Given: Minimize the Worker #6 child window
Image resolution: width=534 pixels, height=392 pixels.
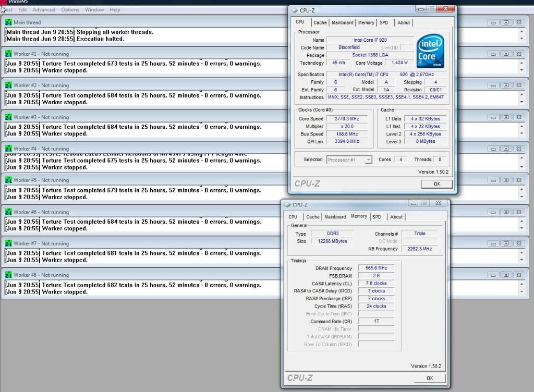Looking at the screenshot, I should click(x=493, y=212).
